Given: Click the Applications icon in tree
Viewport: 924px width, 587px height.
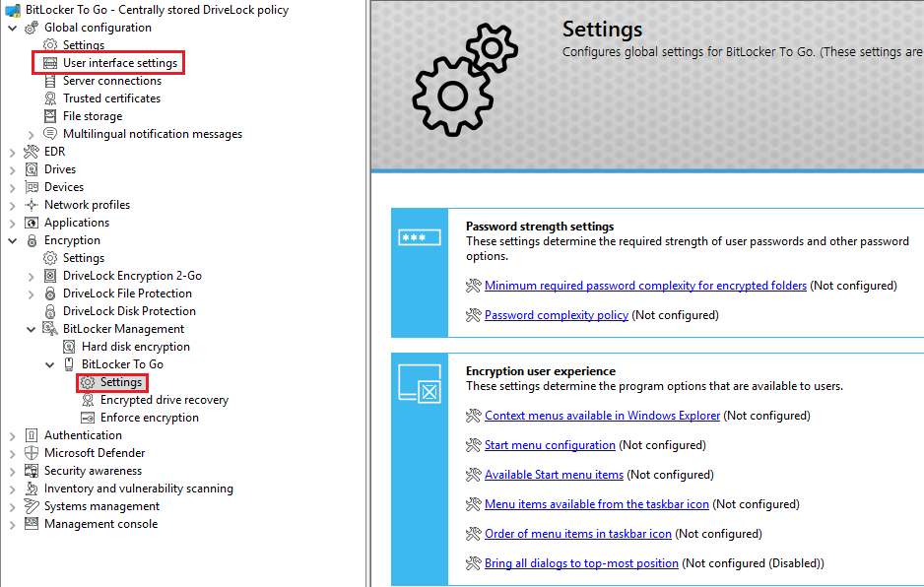Looking at the screenshot, I should pyautogui.click(x=32, y=223).
